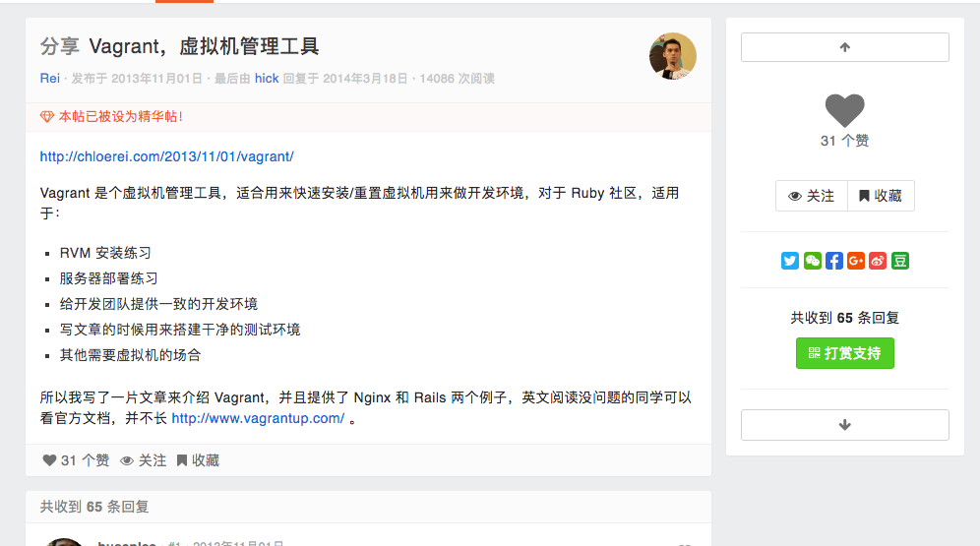
Task: Share post via Twitter icon
Action: click(790, 261)
